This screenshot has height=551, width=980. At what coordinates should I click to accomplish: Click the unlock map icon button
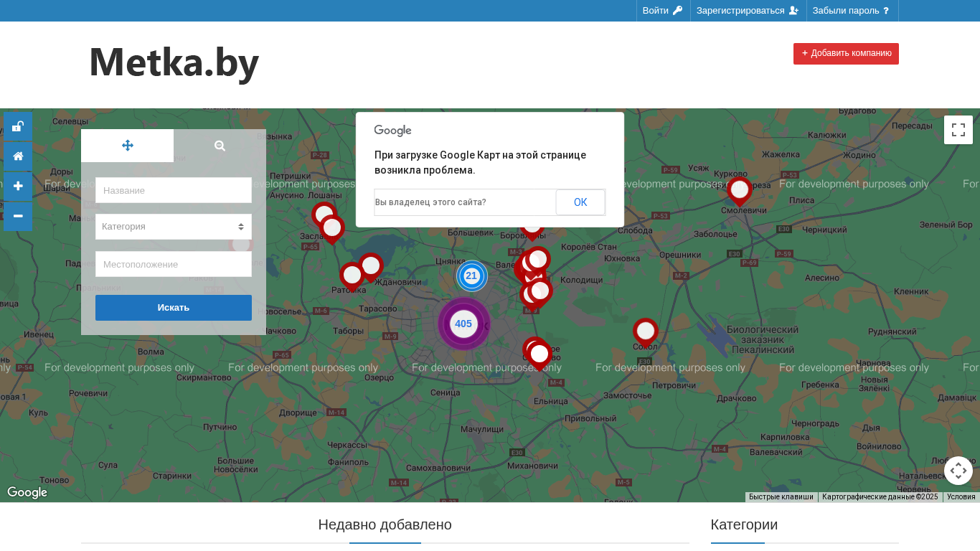[x=18, y=126]
